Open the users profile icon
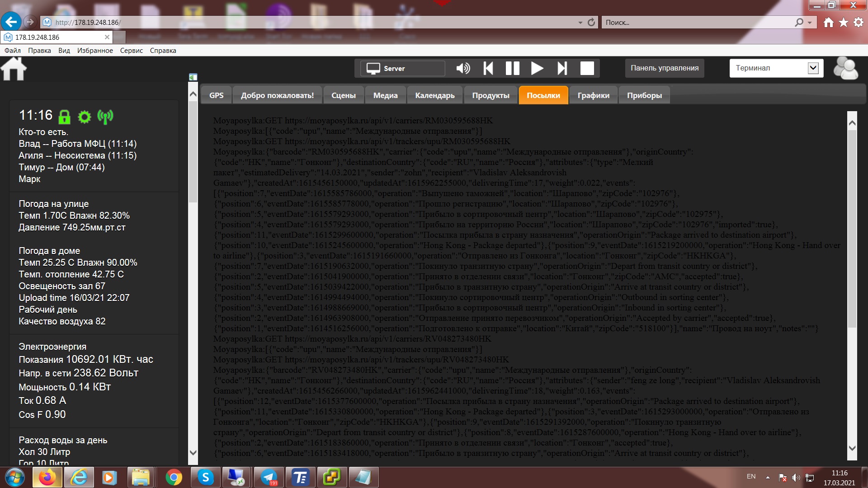Image resolution: width=868 pixels, height=488 pixels. [x=845, y=68]
